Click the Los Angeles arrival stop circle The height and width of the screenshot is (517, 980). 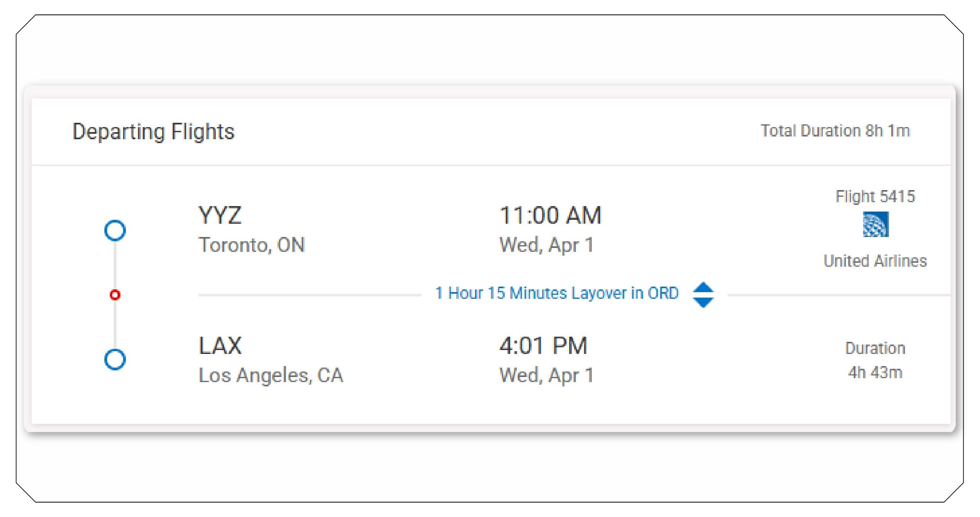tap(115, 359)
